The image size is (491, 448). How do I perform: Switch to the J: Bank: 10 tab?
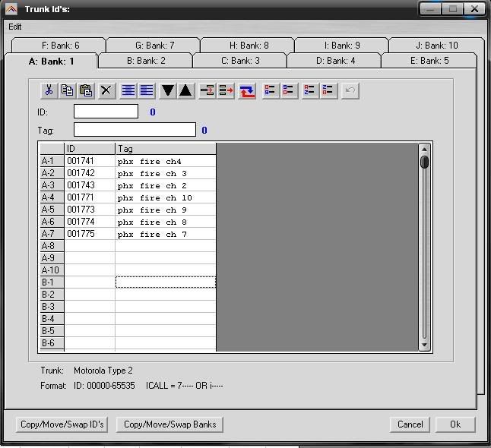point(437,46)
